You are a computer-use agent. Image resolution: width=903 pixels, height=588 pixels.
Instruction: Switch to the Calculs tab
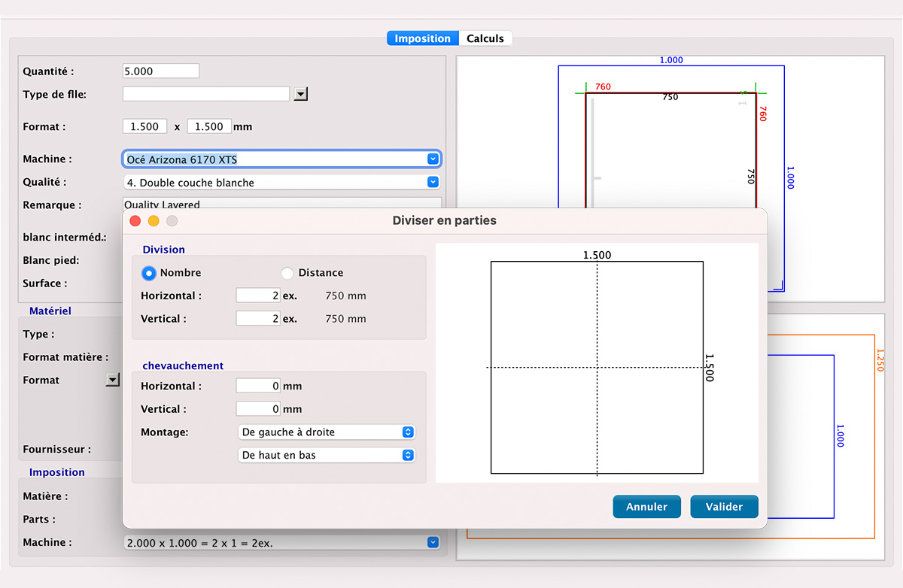pyautogui.click(x=485, y=38)
